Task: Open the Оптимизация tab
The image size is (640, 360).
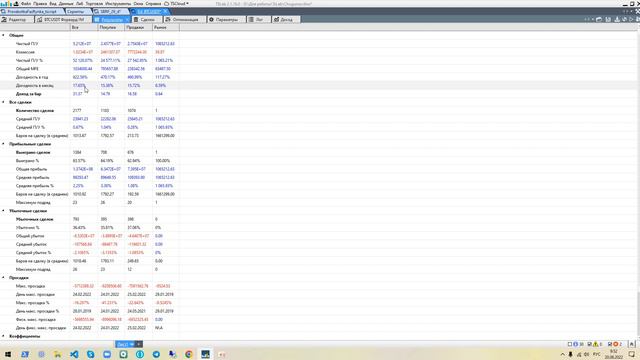Action: click(x=184, y=20)
